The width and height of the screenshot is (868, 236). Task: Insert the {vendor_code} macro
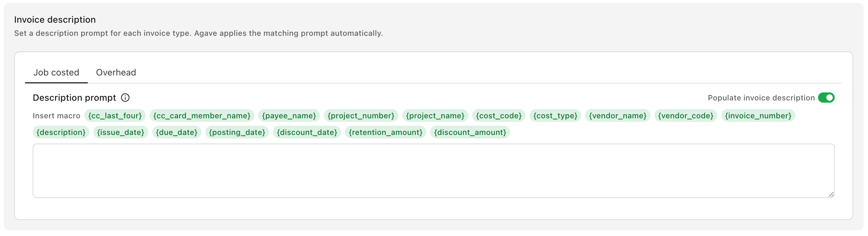click(686, 116)
